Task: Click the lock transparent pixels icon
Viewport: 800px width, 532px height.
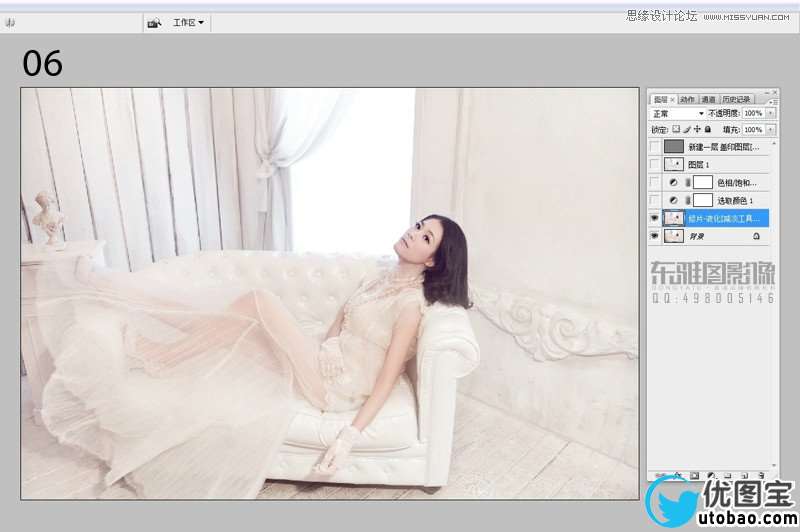Action: coord(676,129)
